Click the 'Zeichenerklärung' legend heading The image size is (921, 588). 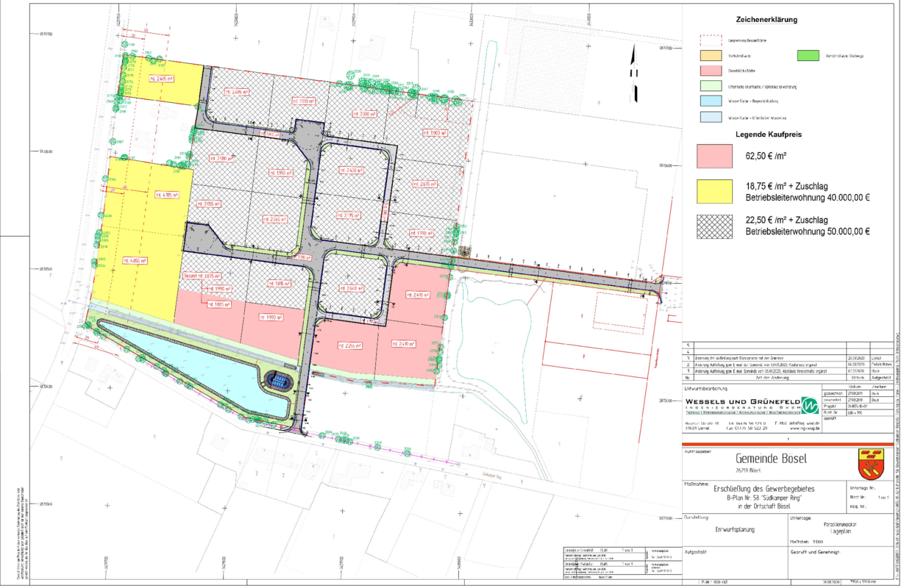767,20
